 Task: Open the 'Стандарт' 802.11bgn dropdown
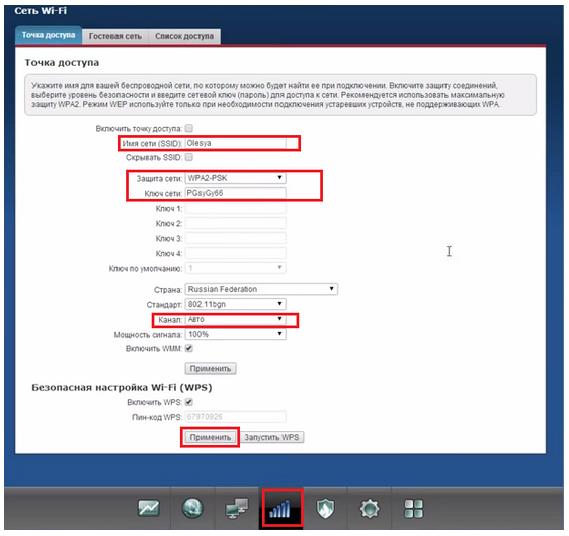[x=236, y=304]
